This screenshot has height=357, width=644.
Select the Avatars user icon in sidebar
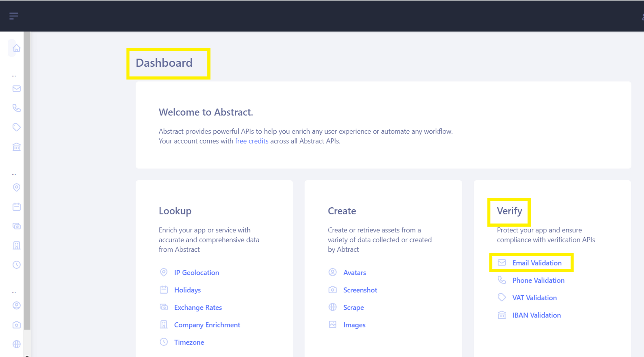click(16, 305)
